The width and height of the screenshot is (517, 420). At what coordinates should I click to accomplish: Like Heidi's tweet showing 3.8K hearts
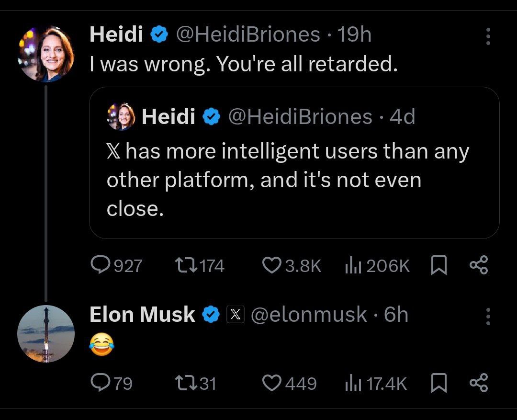coord(272,266)
